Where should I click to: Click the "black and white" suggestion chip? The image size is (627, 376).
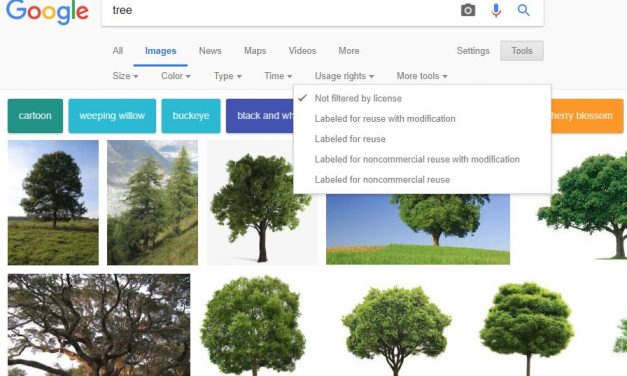tap(260, 116)
